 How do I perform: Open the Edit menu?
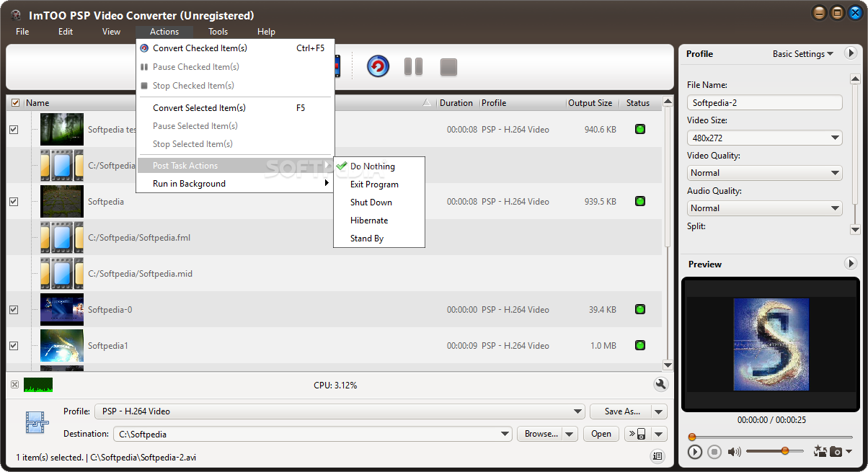click(x=66, y=32)
